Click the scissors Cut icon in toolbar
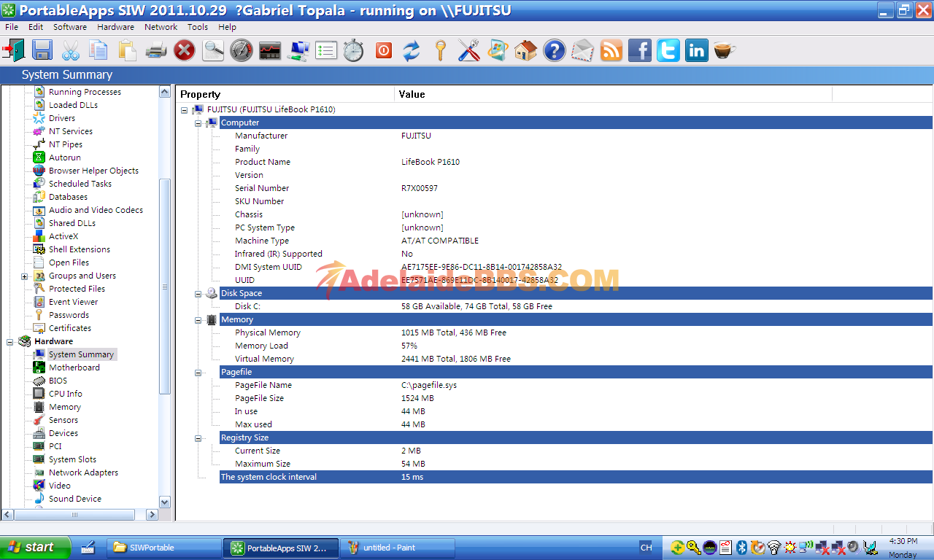The height and width of the screenshot is (560, 934). click(x=71, y=50)
